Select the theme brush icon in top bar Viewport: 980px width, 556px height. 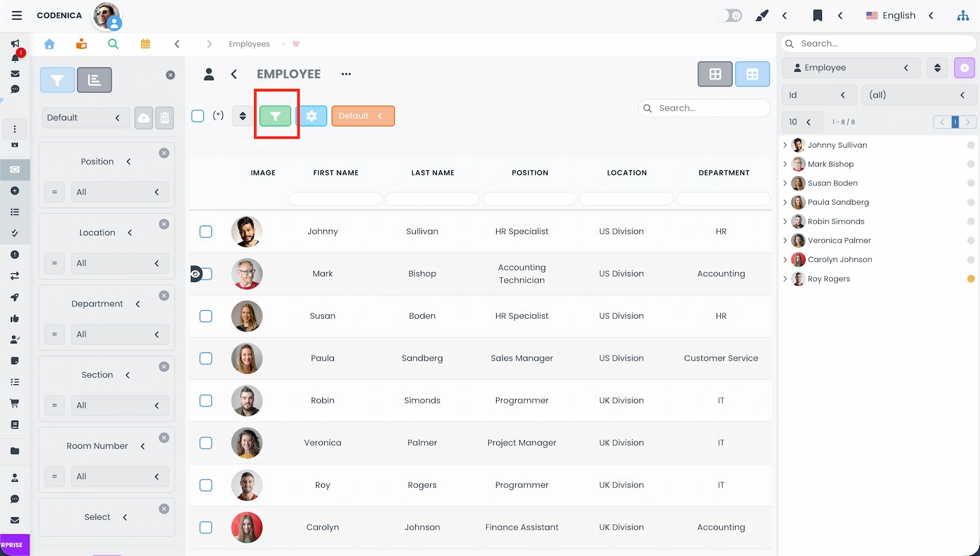click(x=762, y=15)
